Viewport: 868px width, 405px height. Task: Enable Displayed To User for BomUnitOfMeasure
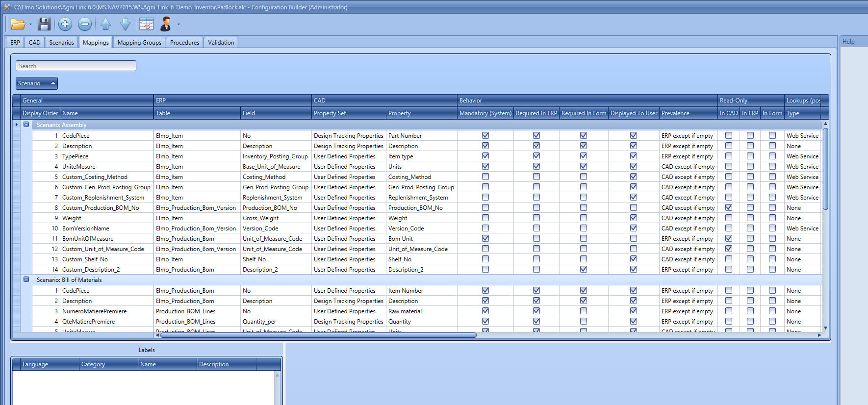(x=634, y=238)
